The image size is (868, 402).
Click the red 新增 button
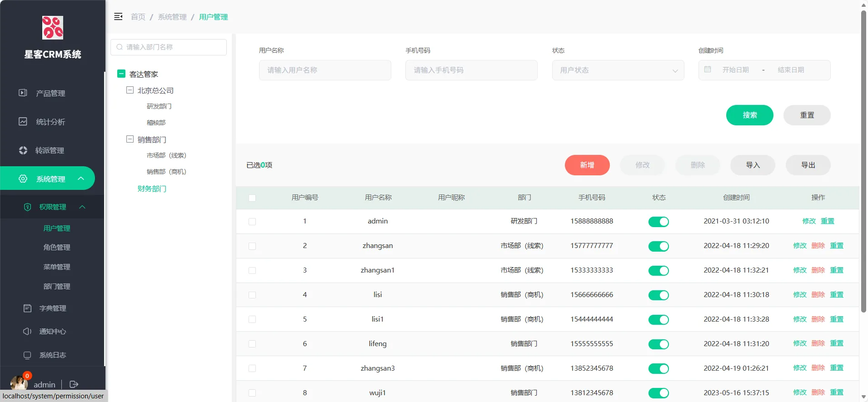[x=587, y=165]
